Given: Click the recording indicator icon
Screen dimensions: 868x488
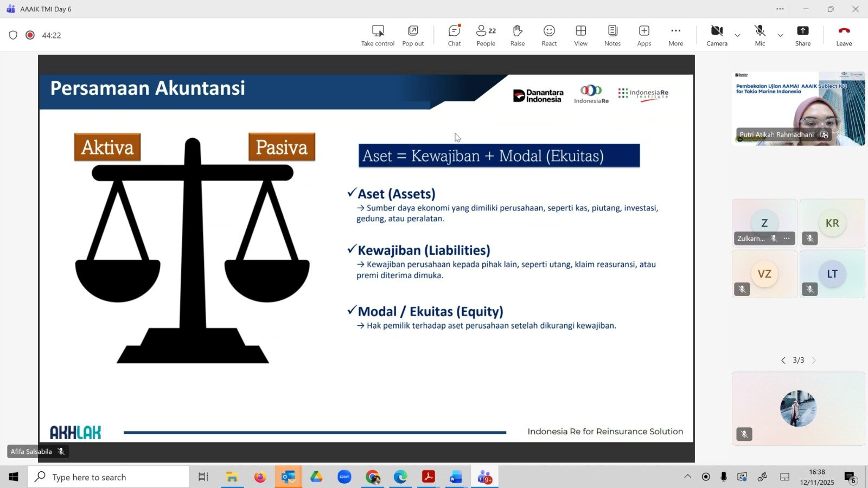Looking at the screenshot, I should pos(30,35).
